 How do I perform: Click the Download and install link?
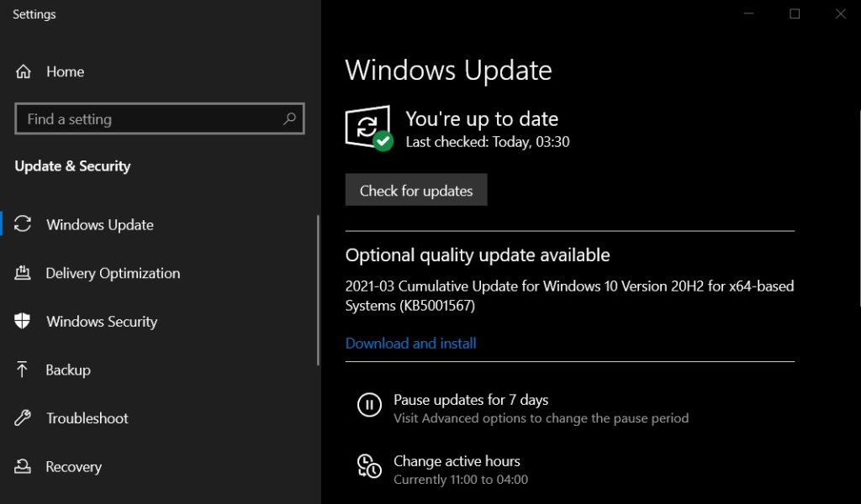410,344
